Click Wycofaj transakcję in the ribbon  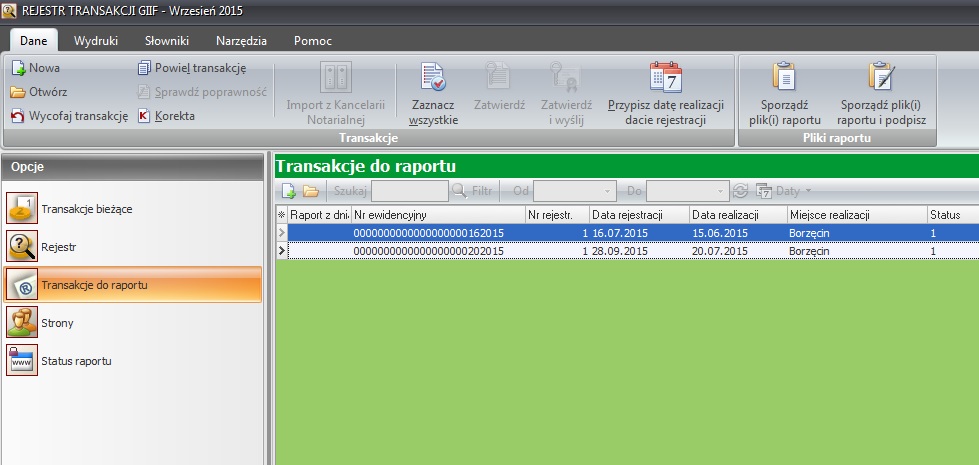69,116
